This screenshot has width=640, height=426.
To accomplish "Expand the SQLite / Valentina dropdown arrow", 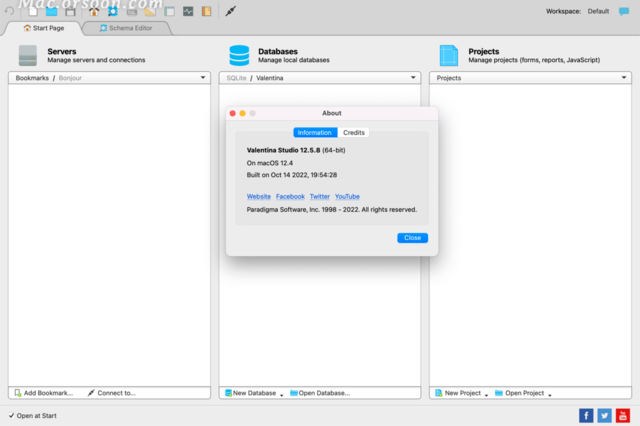I will pos(413,78).
